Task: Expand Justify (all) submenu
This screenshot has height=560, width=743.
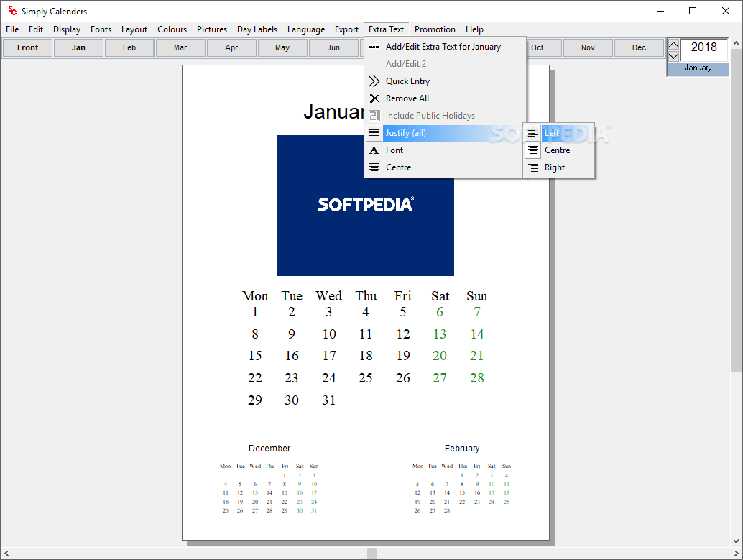Action: coord(446,133)
